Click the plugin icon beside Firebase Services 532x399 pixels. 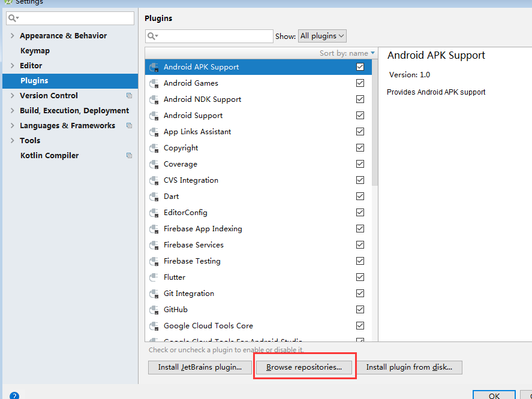pos(154,245)
